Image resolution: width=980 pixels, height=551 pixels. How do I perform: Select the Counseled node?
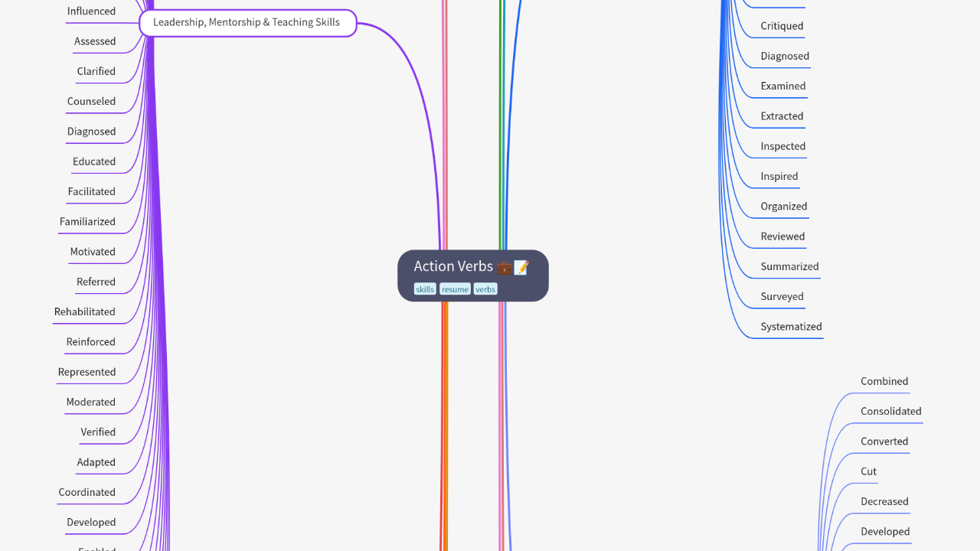coord(91,101)
